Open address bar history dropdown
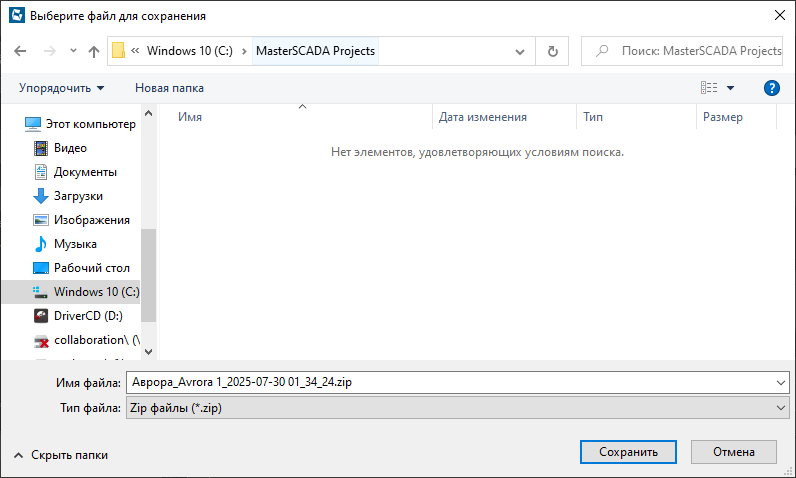The image size is (796, 478). (x=520, y=51)
